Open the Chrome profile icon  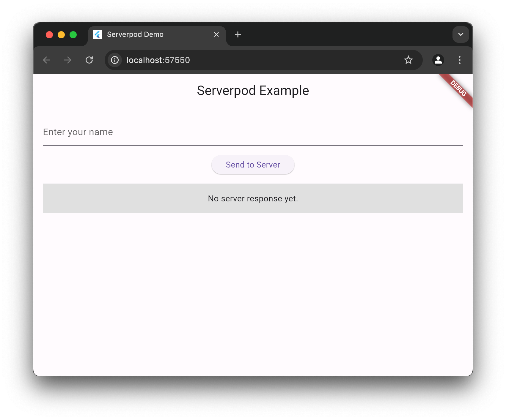click(x=438, y=60)
